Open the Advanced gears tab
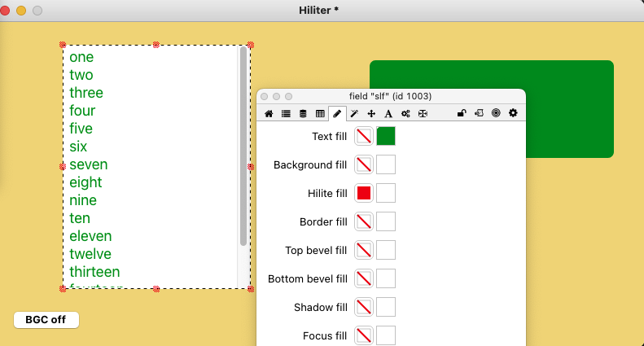Image resolution: width=644 pixels, height=346 pixels. 405,114
